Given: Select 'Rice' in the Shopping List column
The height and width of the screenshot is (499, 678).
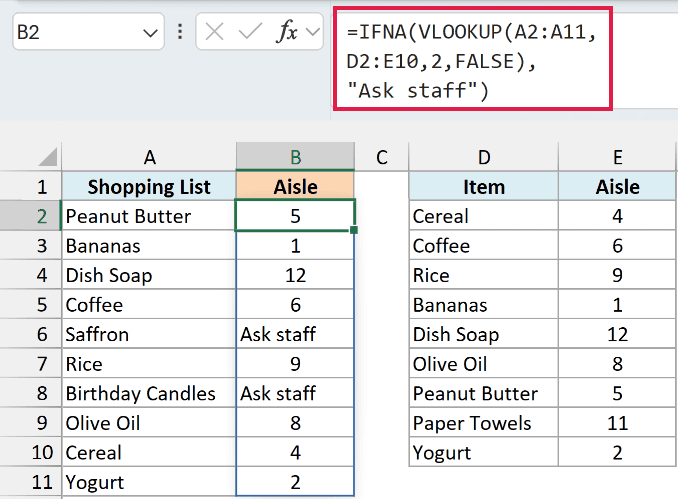Looking at the screenshot, I should (x=149, y=364).
